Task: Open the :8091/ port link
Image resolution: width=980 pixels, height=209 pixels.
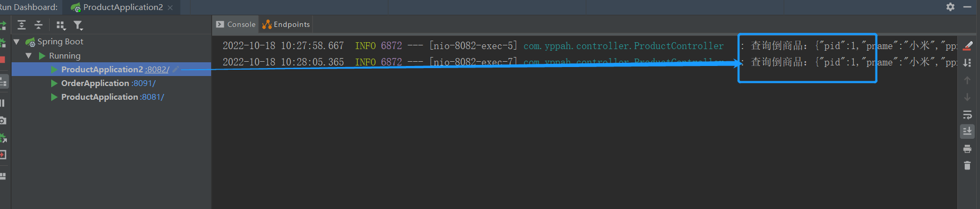Action: pos(144,83)
